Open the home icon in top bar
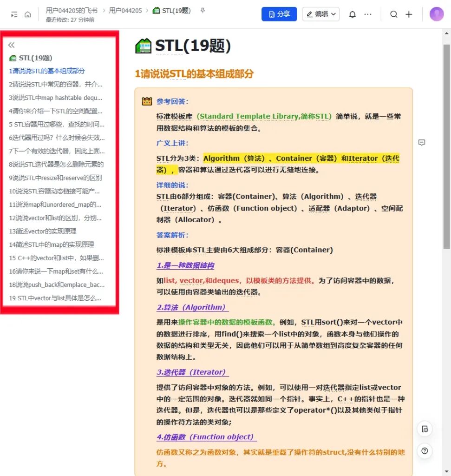The image size is (451, 476). tap(27, 14)
